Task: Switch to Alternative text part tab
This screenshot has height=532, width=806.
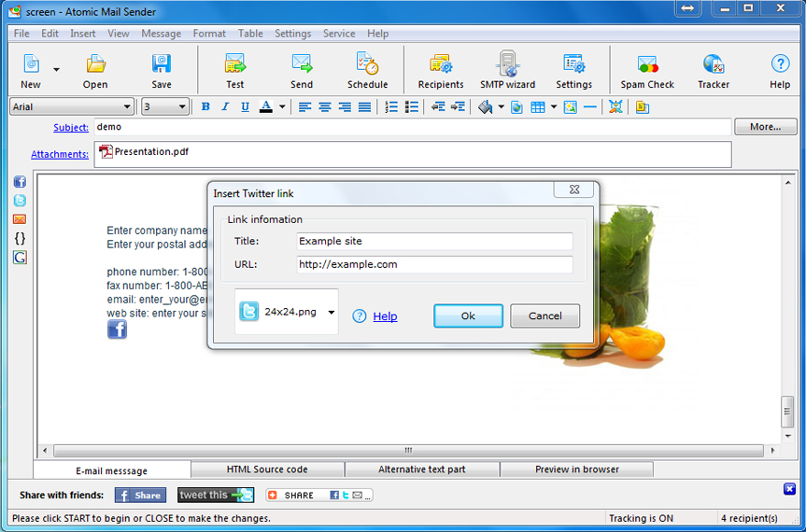Action: click(x=422, y=469)
